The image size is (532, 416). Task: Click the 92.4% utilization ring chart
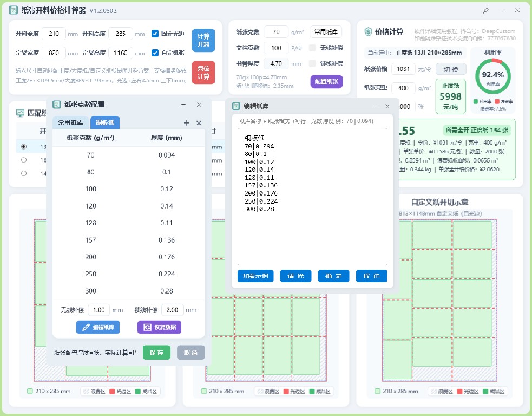(x=492, y=76)
